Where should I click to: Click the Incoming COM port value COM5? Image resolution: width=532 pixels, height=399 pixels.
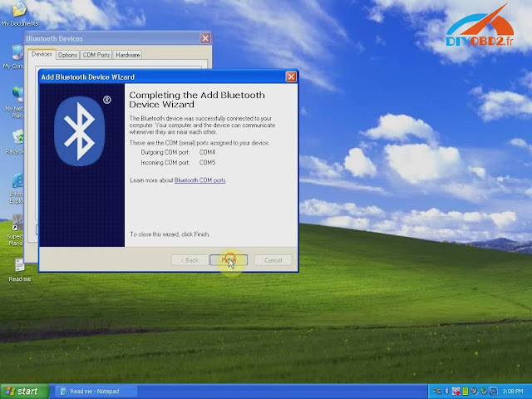pyautogui.click(x=207, y=163)
